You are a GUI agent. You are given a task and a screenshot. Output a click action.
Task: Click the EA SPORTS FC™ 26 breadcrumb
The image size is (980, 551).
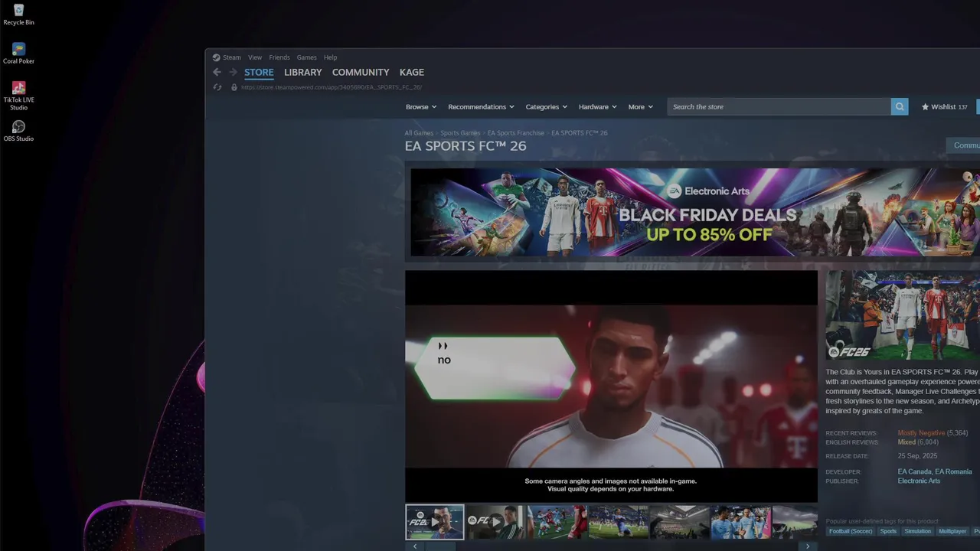(x=580, y=133)
